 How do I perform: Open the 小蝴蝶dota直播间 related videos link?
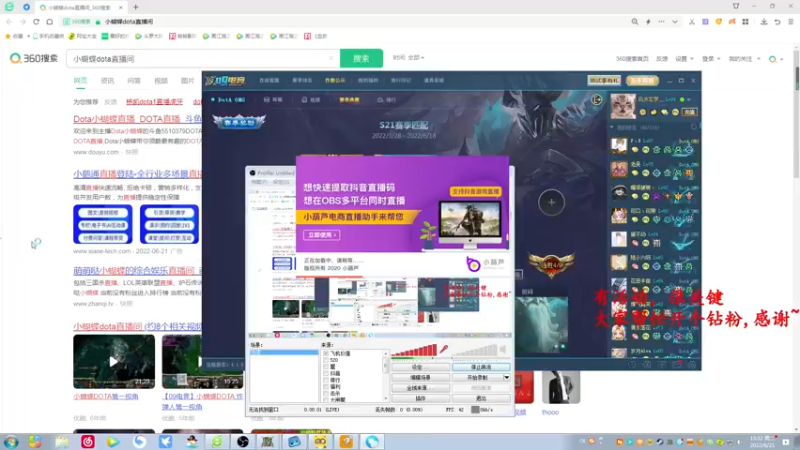pos(137,327)
